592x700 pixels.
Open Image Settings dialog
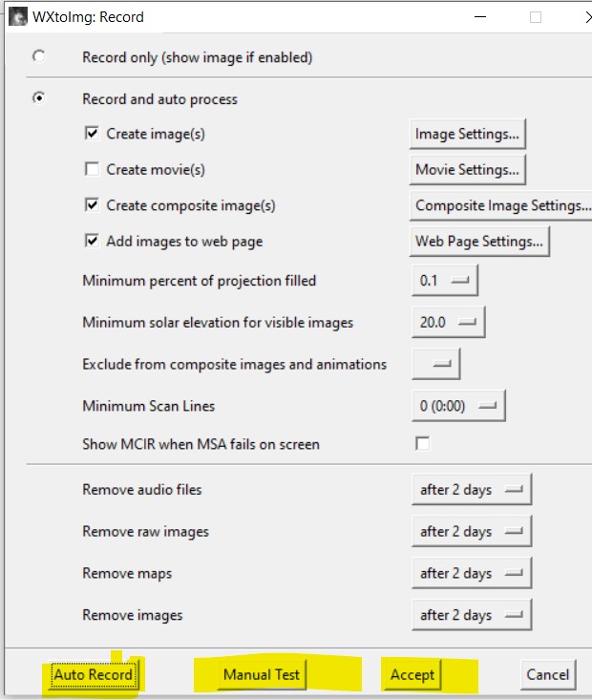tap(468, 134)
